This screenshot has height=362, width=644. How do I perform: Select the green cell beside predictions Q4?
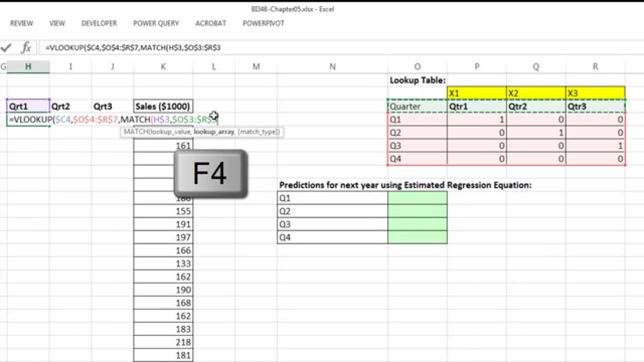pos(418,237)
